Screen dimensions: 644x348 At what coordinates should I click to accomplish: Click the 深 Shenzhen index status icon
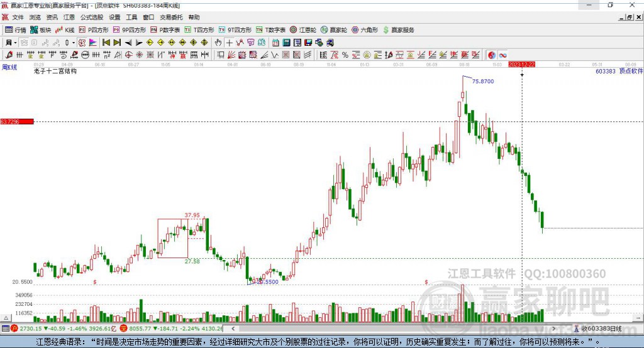tap(124, 329)
